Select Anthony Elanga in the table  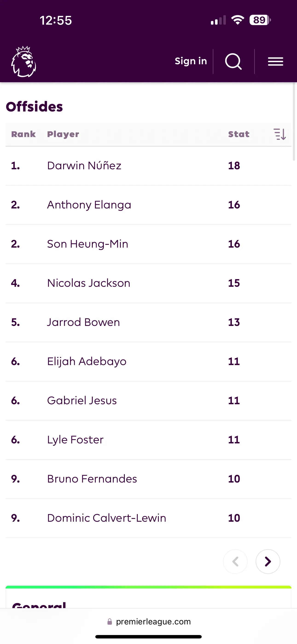pos(89,205)
